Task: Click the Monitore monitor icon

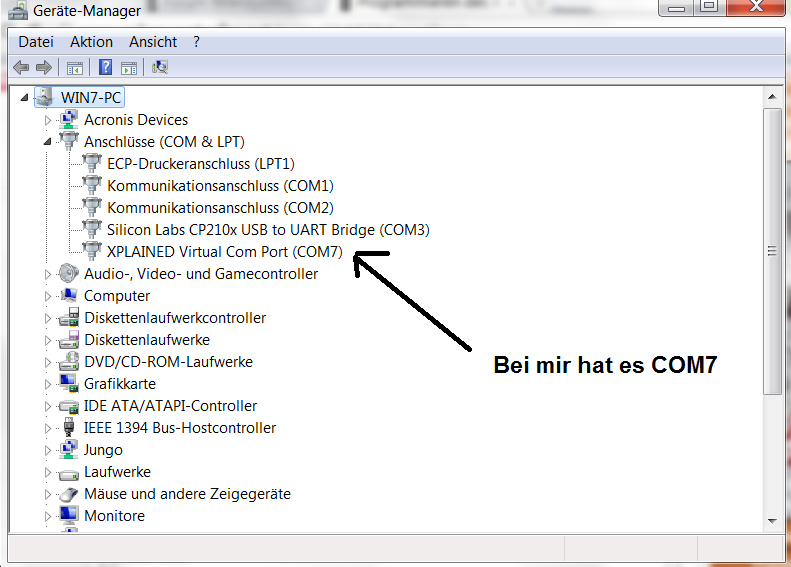Action: 69,515
